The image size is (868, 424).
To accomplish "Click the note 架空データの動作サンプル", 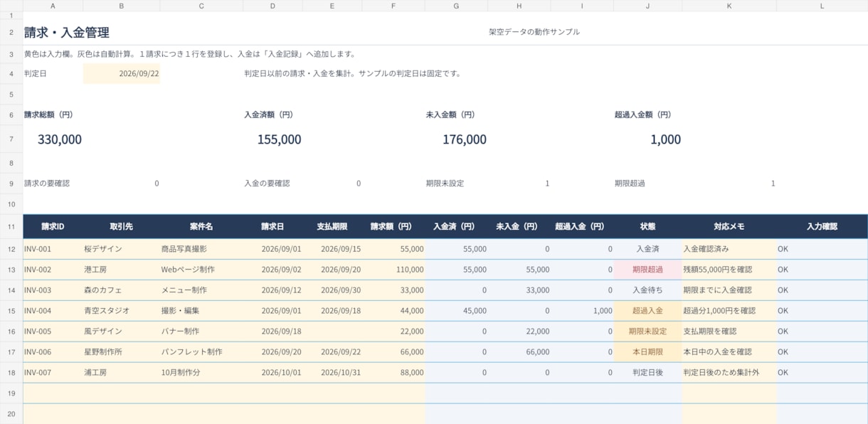I will [x=534, y=32].
